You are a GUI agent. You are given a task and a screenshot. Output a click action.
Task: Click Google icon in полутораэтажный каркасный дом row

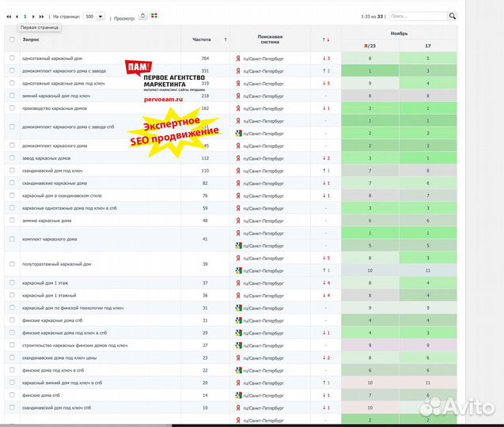tap(238, 270)
